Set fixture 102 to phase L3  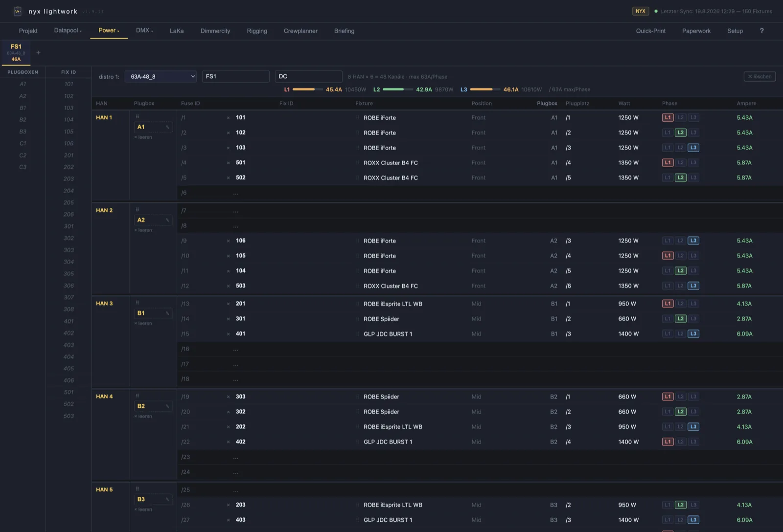[x=693, y=133]
